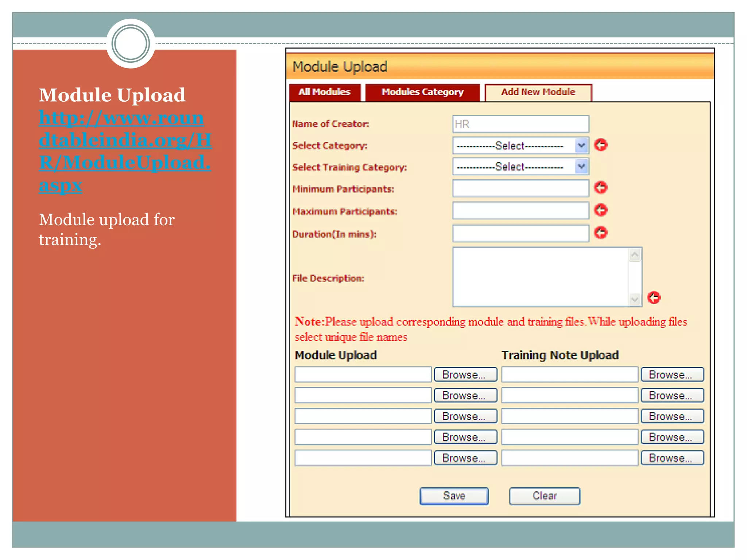747x560 pixels.
Task: Click File Description scrollbar up arrow
Action: click(635, 254)
